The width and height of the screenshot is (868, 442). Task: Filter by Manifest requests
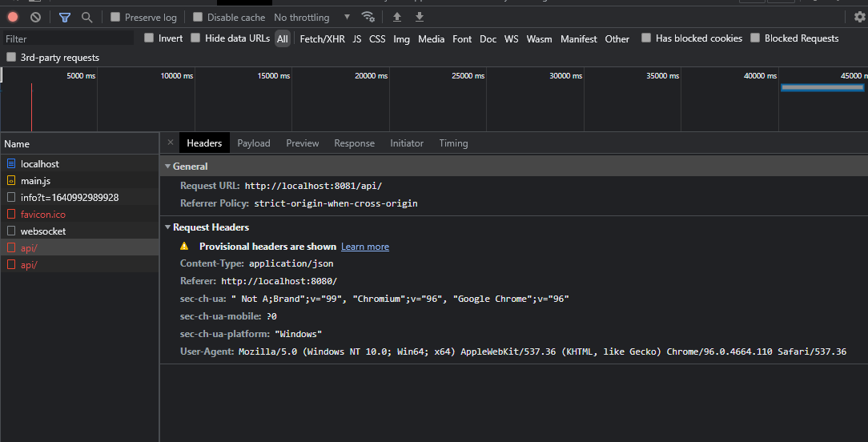click(x=578, y=38)
